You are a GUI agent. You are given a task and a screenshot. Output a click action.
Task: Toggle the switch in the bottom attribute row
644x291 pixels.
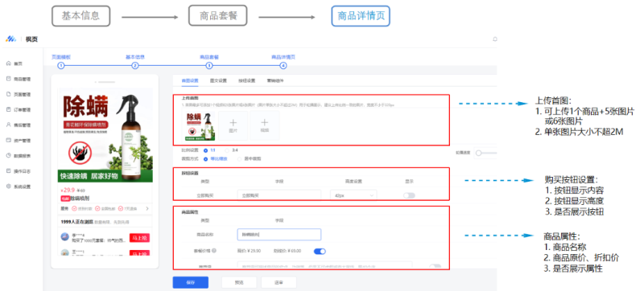[x=435, y=266]
